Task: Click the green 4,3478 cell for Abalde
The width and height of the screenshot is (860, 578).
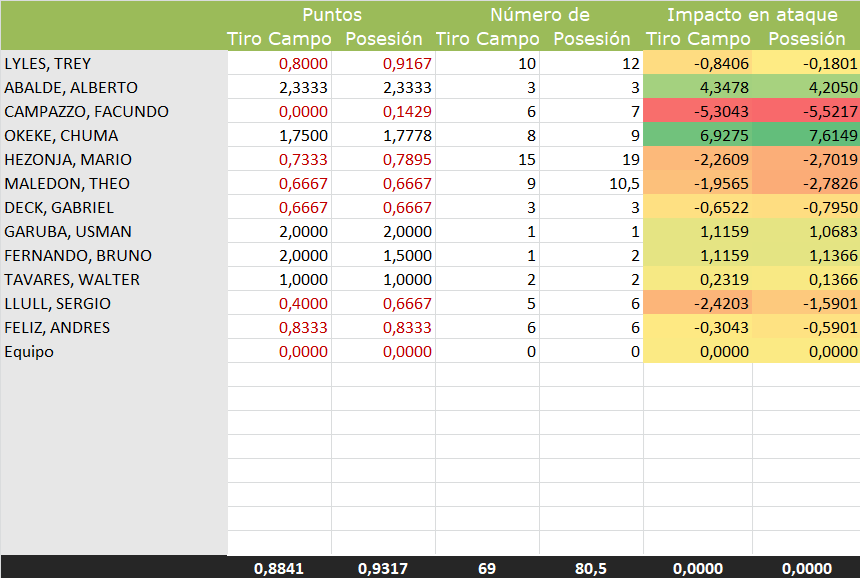Action: tap(698, 87)
